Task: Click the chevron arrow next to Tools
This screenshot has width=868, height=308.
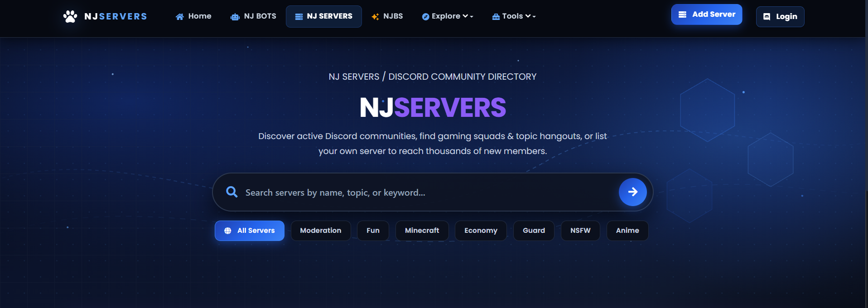Action: pyautogui.click(x=528, y=16)
